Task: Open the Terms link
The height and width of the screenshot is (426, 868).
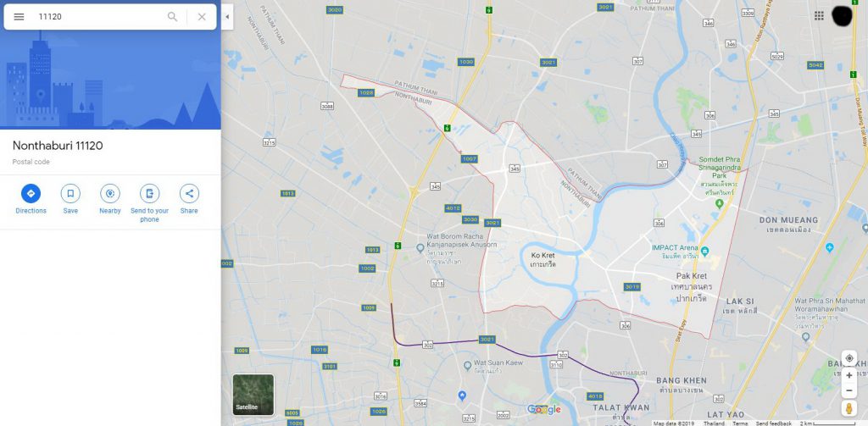Action: (x=739, y=423)
